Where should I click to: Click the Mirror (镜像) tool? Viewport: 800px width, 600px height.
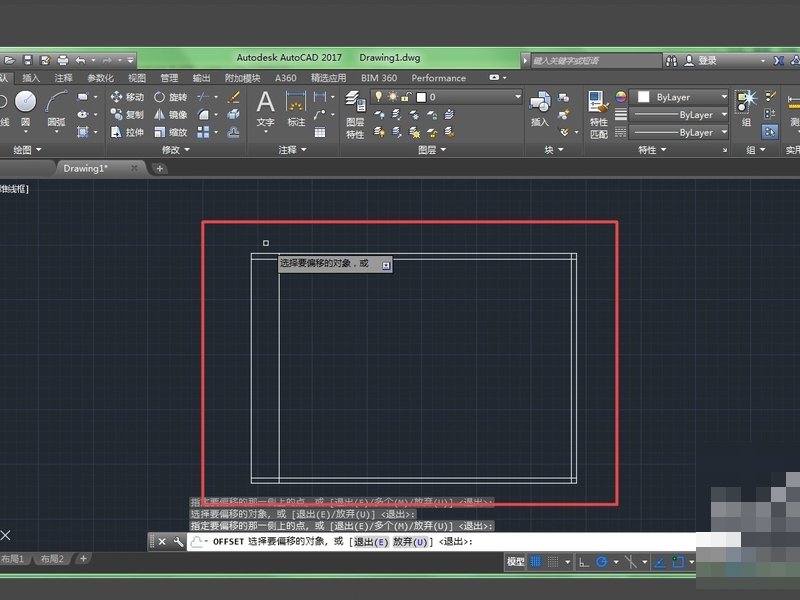(170, 114)
